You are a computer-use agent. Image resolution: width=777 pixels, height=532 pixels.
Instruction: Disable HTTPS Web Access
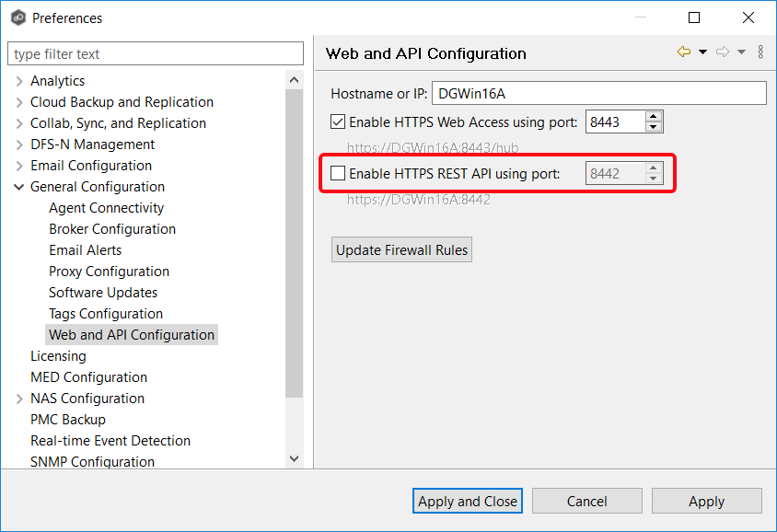338,121
